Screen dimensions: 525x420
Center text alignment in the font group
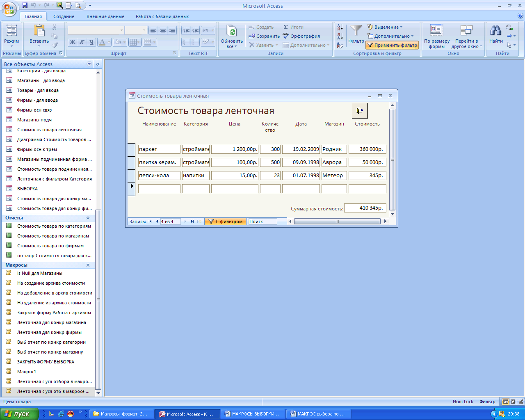pos(163,30)
